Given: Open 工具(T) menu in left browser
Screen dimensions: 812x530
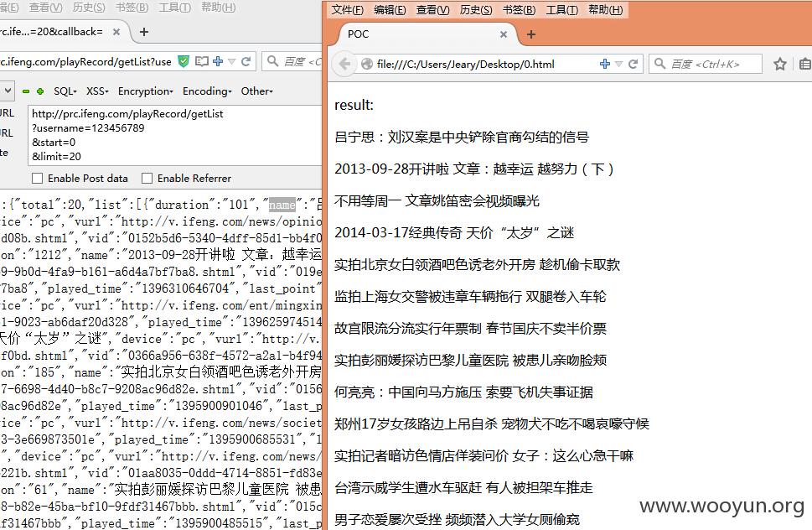Looking at the screenshot, I should click(x=174, y=8).
